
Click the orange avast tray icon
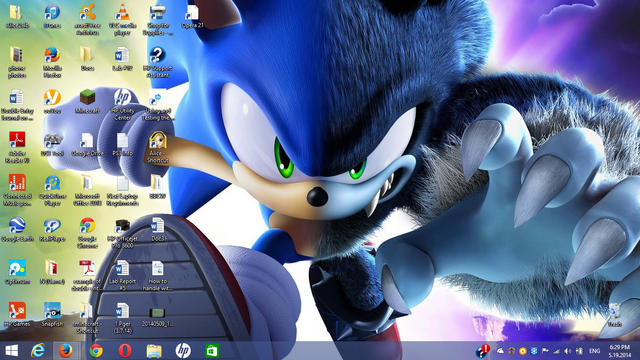[522, 351]
